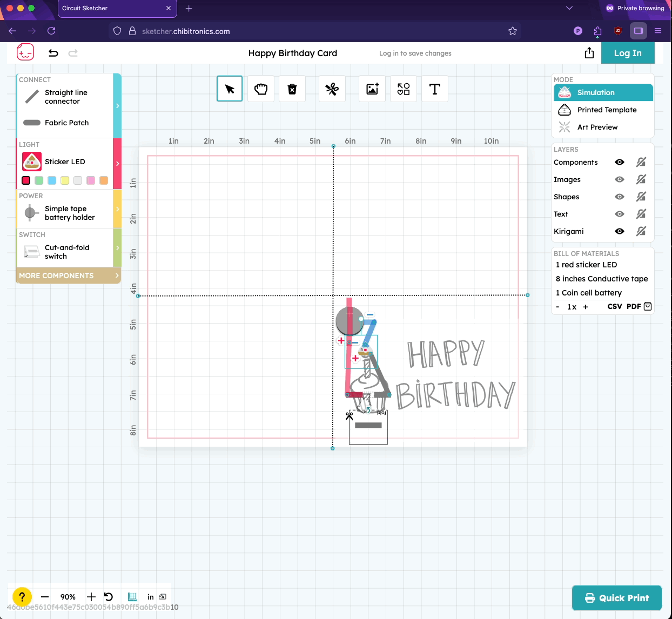Viewport: 672px width, 619px height.
Task: Expand the Sticker LED options
Action: pos(117,163)
